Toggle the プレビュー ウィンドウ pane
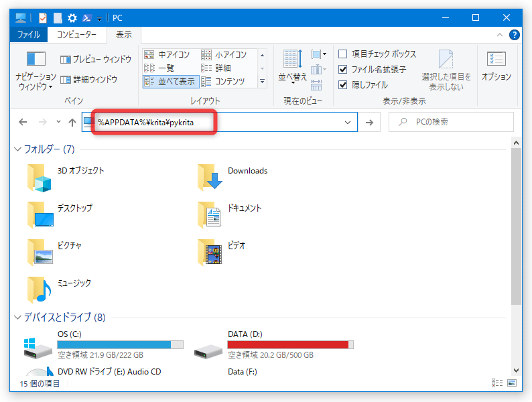Screen dimensions: 532x402 [x=96, y=60]
